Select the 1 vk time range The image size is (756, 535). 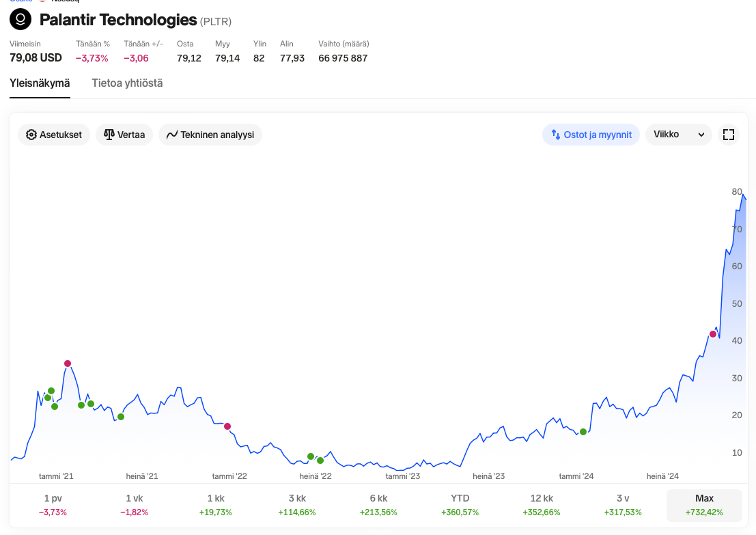(135, 505)
